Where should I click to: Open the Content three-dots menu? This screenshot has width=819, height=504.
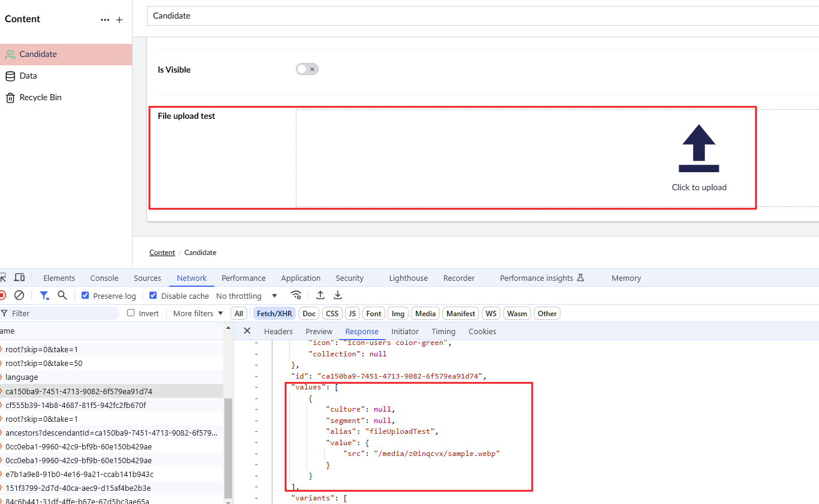pyautogui.click(x=105, y=20)
